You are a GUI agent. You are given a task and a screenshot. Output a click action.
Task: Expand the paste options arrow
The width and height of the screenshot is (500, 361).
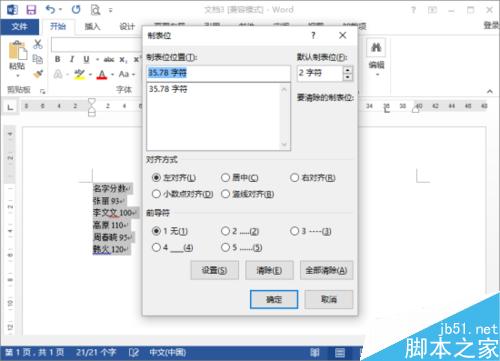click(x=17, y=76)
